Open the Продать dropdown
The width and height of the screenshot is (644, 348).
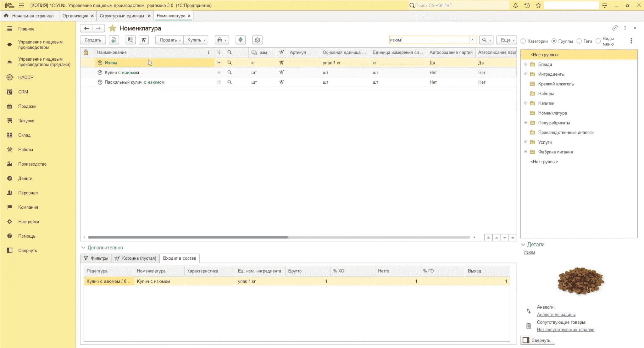170,40
